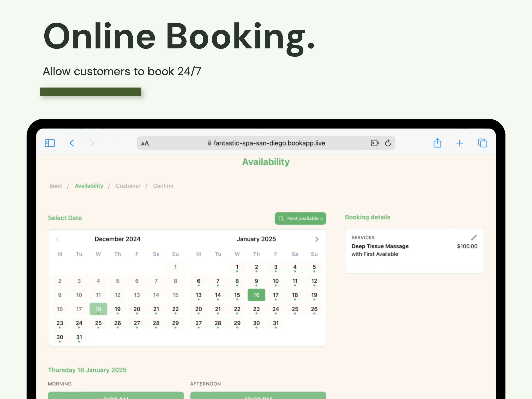Viewport: 532px width, 399px height.
Task: Go to previous month chevron
Action: click(x=57, y=239)
